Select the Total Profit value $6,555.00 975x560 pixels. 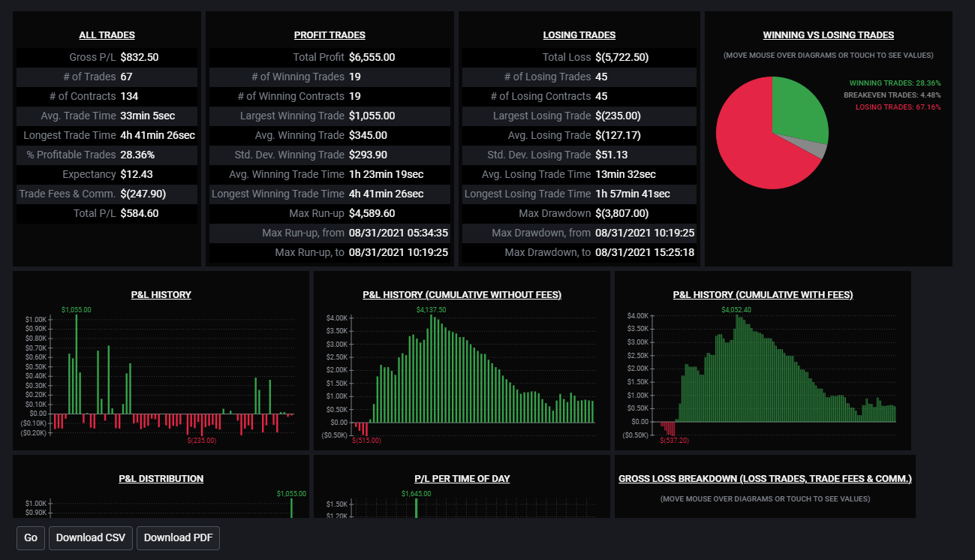coord(372,57)
